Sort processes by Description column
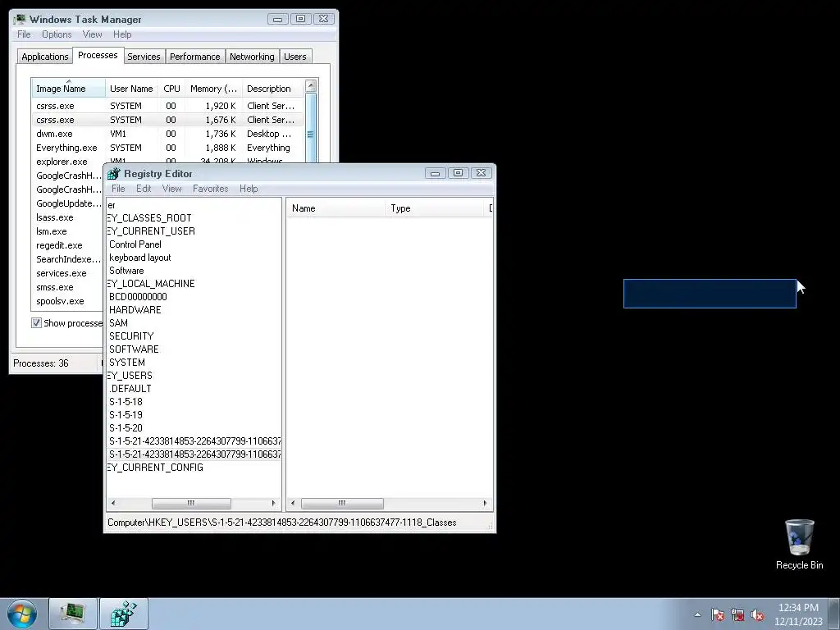 tap(272, 89)
